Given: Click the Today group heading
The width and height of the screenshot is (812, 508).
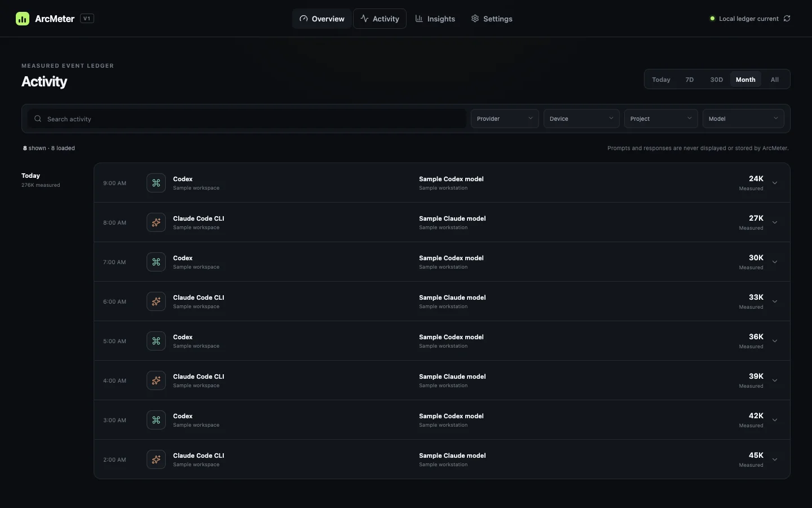Looking at the screenshot, I should pos(30,176).
